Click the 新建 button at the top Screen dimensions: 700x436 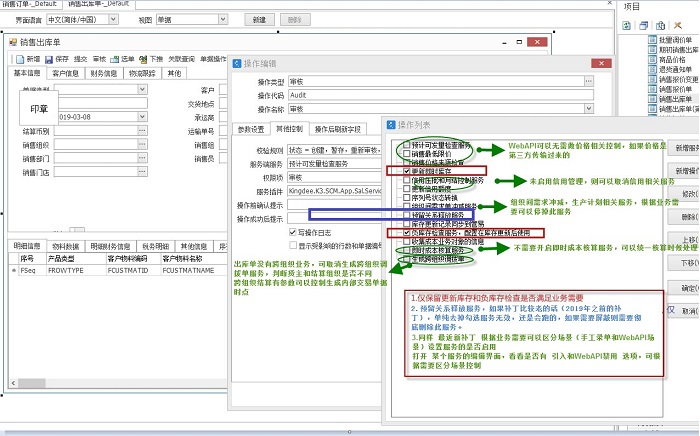pyautogui.click(x=258, y=19)
